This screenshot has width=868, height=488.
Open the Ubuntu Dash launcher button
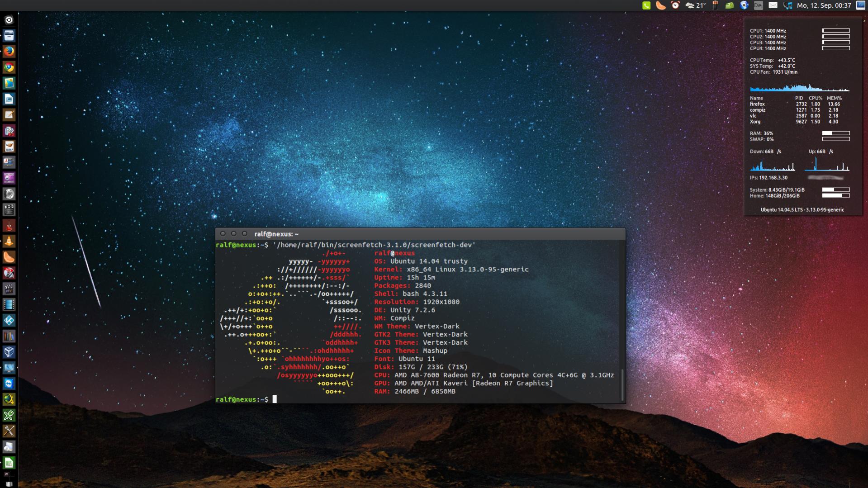pyautogui.click(x=9, y=20)
